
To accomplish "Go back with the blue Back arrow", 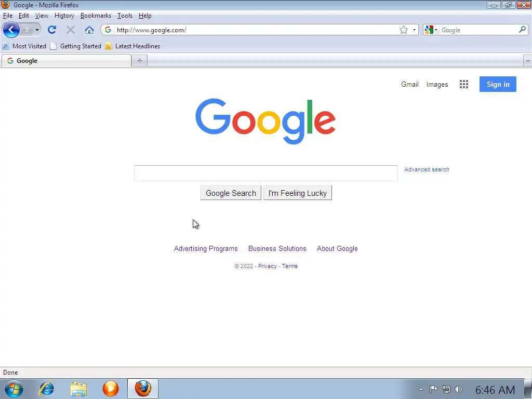I will click(11, 30).
